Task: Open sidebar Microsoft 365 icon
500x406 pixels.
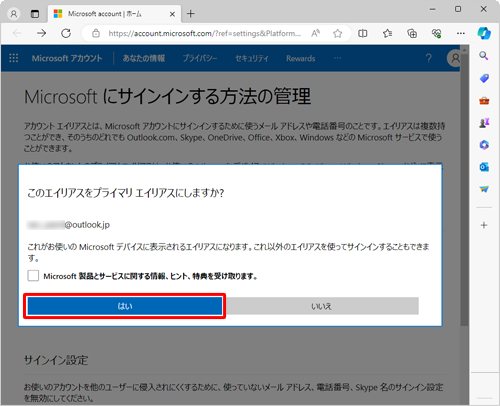Action: point(484,145)
